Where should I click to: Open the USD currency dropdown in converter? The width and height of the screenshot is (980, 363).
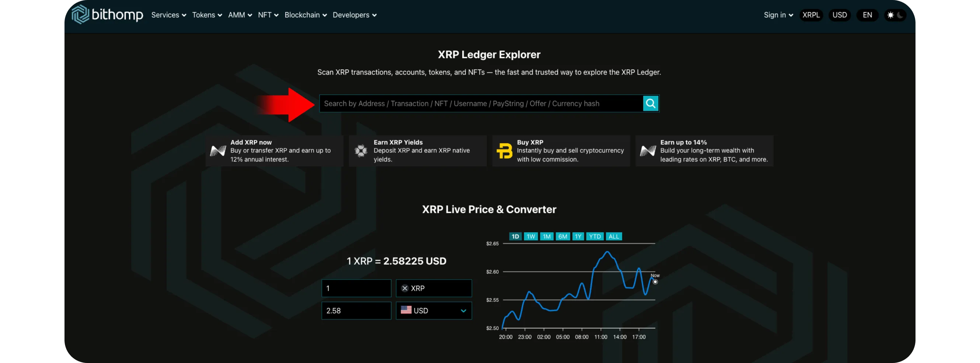pos(434,311)
